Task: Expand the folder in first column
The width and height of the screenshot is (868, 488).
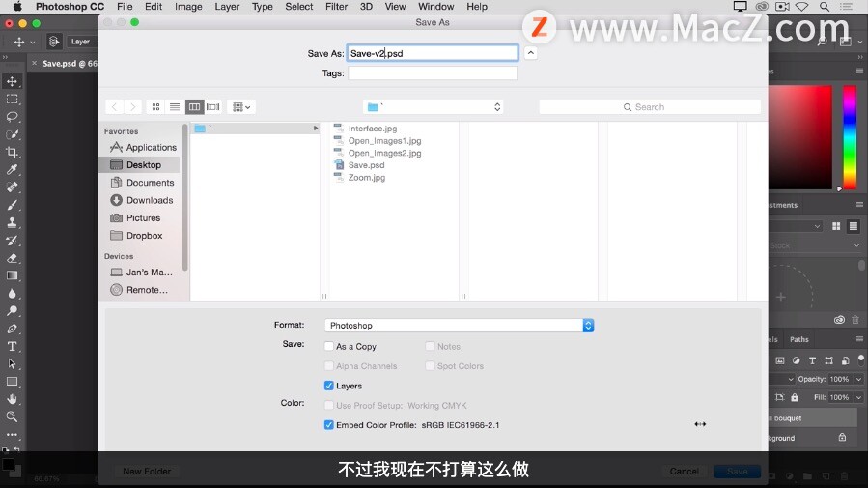Action: click(316, 128)
